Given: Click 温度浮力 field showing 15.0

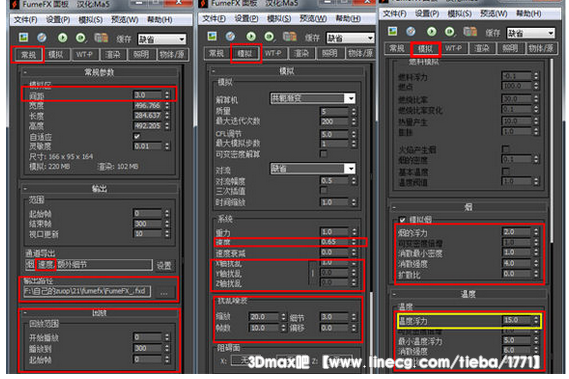Looking at the screenshot, I should pos(516,320).
